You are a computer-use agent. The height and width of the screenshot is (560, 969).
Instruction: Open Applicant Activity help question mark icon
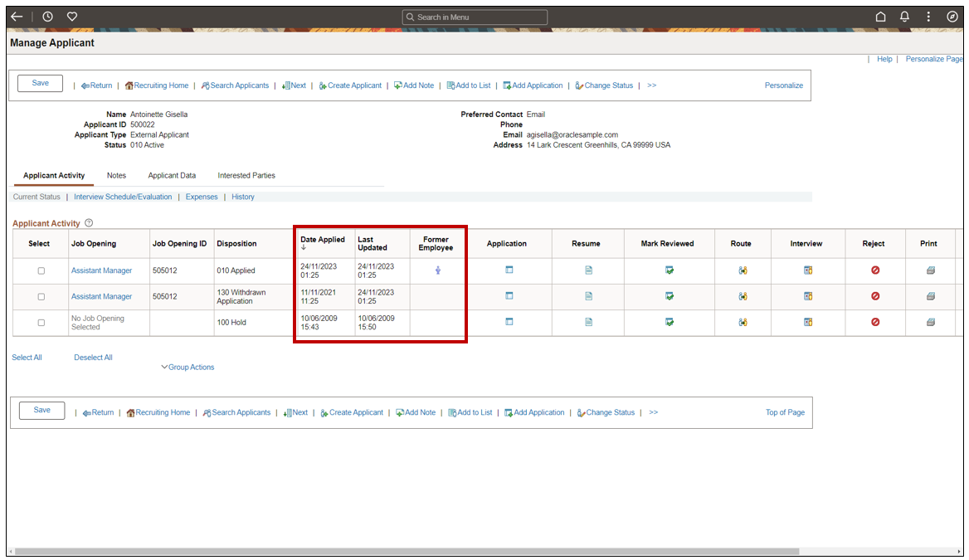[x=89, y=223]
